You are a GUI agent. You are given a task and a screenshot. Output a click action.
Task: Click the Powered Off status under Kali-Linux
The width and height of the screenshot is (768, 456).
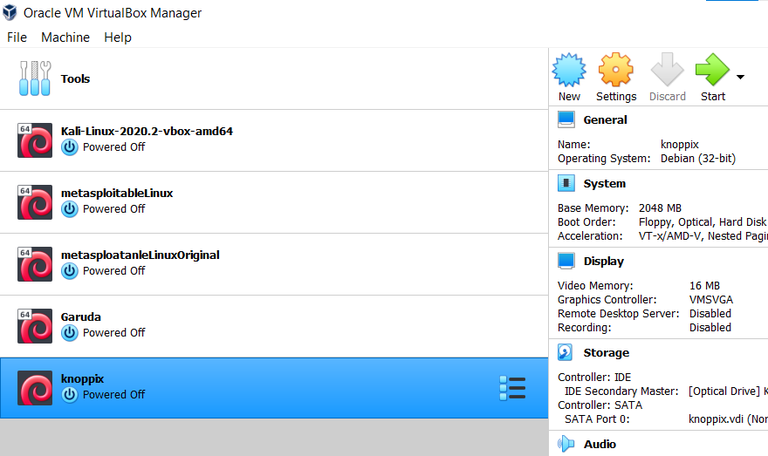(114, 147)
